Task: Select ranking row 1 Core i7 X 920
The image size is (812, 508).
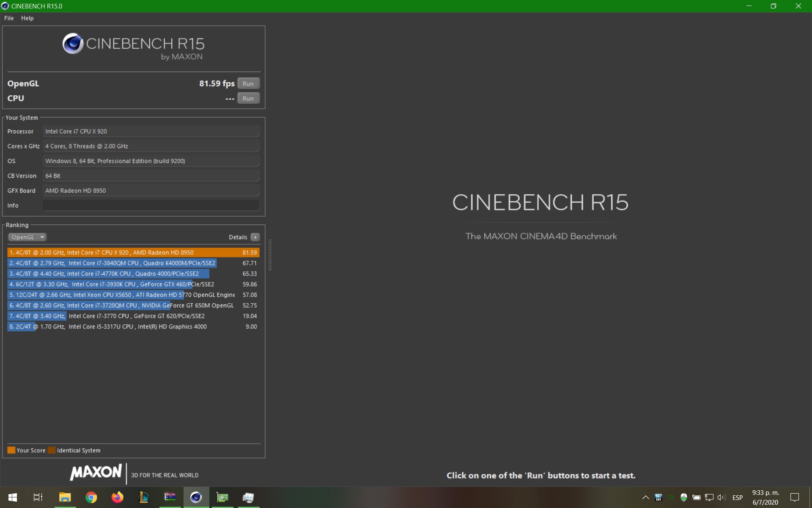Action: pyautogui.click(x=133, y=252)
